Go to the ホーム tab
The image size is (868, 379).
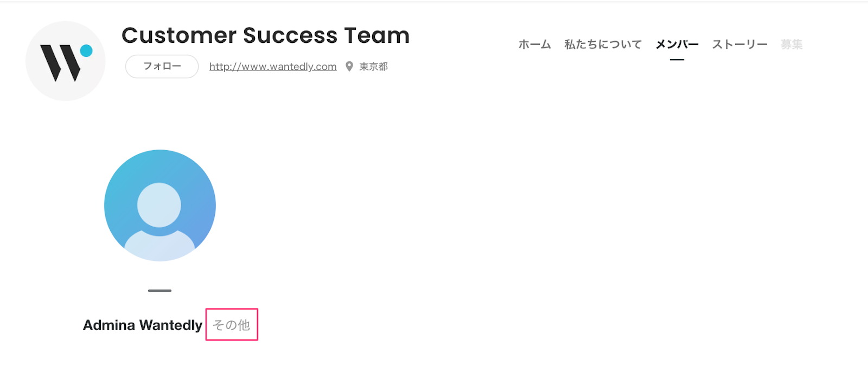point(534,44)
